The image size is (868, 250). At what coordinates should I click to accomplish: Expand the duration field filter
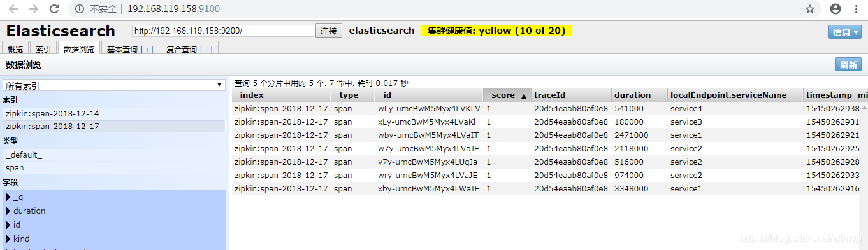coord(113,211)
